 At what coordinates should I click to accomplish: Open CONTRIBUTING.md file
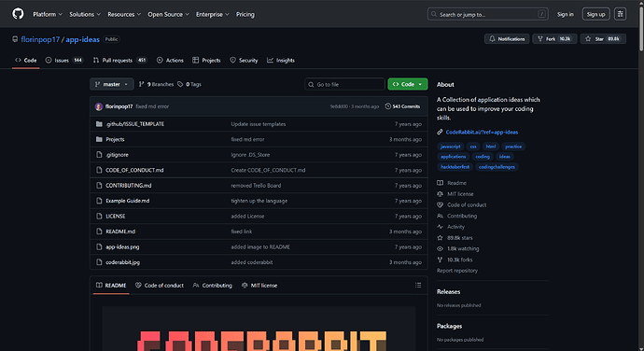pos(129,186)
